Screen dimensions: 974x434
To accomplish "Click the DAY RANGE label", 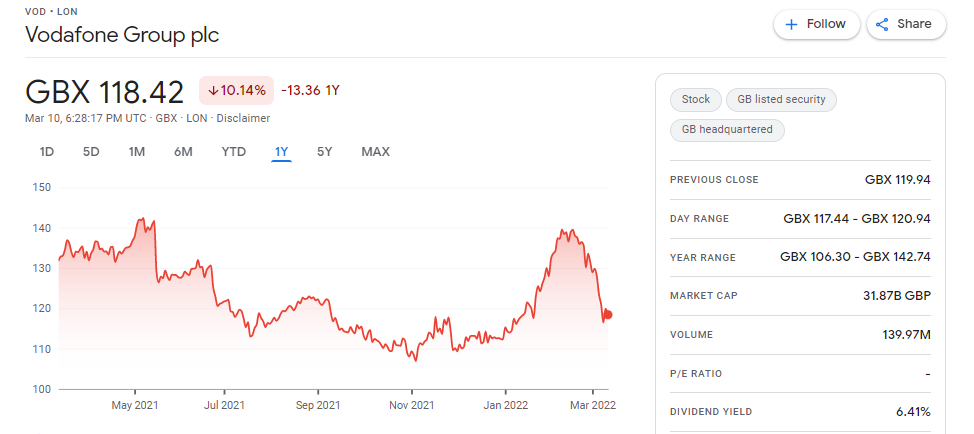I will pyautogui.click(x=699, y=219).
